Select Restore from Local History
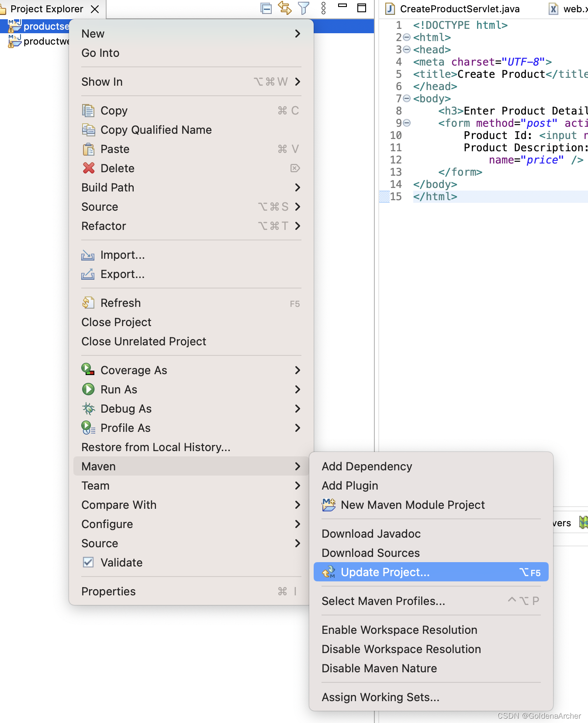Screen dimensions: 588x723 191,447
